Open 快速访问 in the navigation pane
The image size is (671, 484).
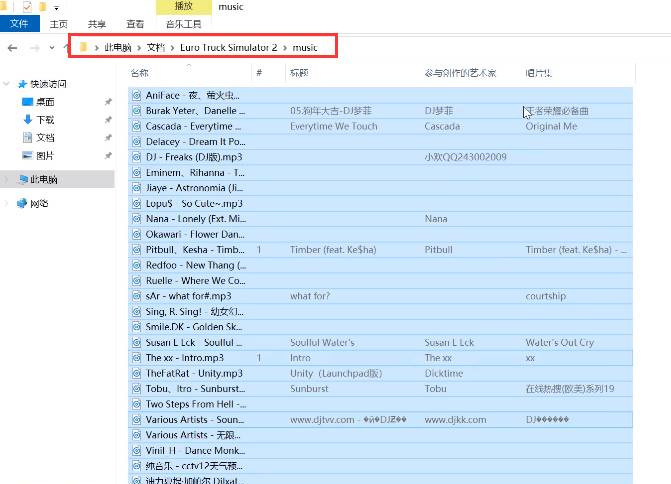pos(48,84)
